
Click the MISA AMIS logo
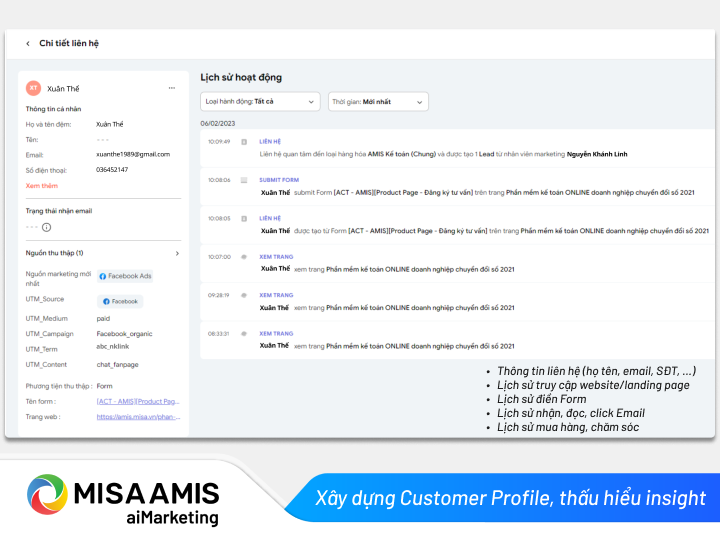(x=123, y=500)
